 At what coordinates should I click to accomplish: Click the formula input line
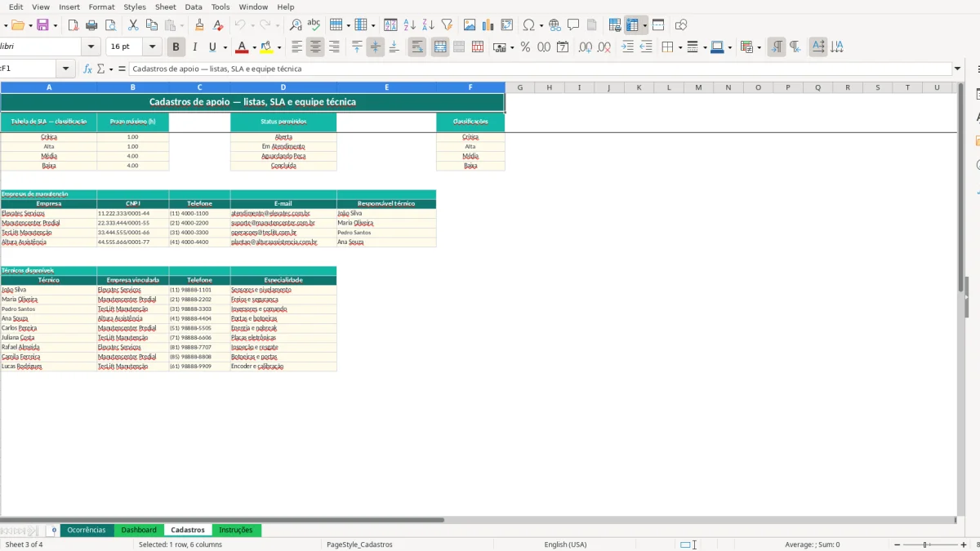point(539,69)
